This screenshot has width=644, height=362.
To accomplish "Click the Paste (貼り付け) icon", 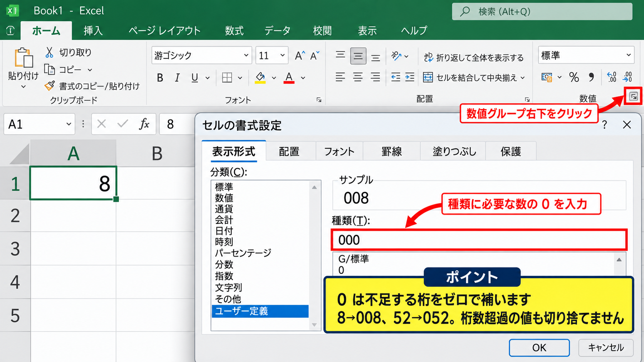I will [x=23, y=58].
